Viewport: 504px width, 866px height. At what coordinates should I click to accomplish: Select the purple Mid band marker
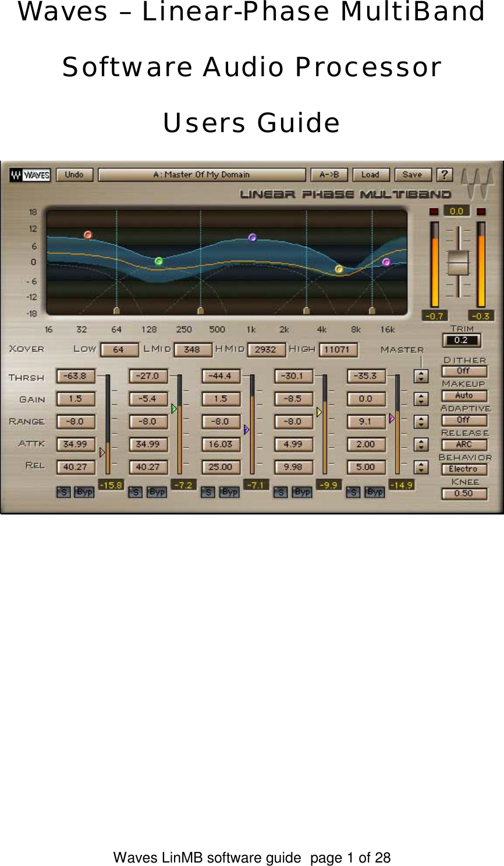(x=252, y=237)
